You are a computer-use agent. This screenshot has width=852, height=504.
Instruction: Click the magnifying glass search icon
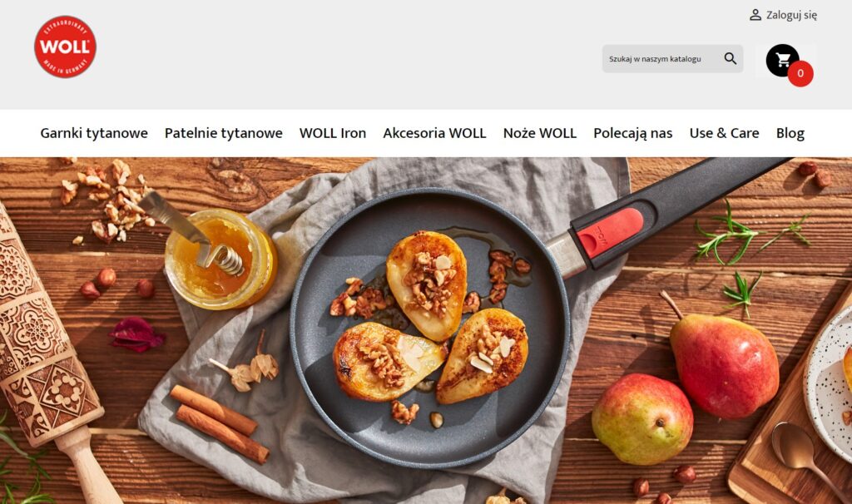(x=731, y=59)
